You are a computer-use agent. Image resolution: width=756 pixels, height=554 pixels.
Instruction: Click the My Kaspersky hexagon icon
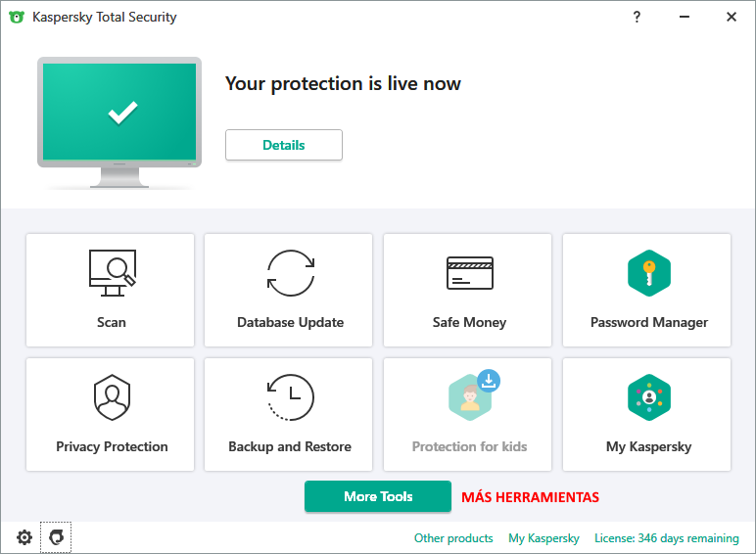point(648,397)
